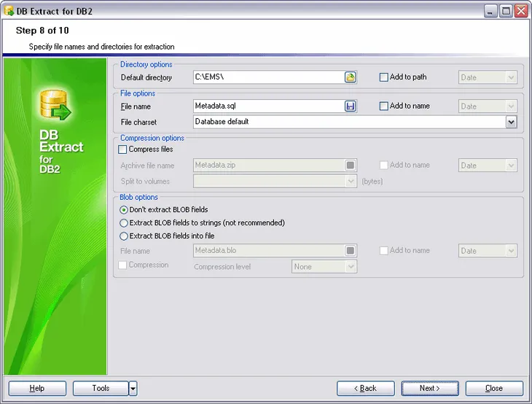The width and height of the screenshot is (532, 404).
Task: Click the Blob options group label
Action: click(138, 197)
